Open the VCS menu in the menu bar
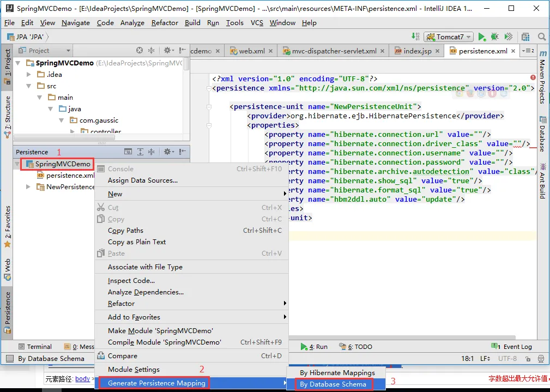Viewport: 550px width, 392px height. [257, 23]
